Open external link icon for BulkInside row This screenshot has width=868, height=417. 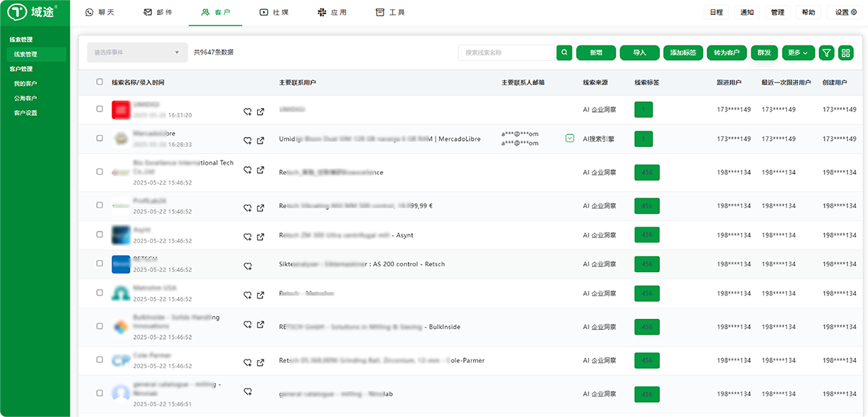click(x=261, y=324)
